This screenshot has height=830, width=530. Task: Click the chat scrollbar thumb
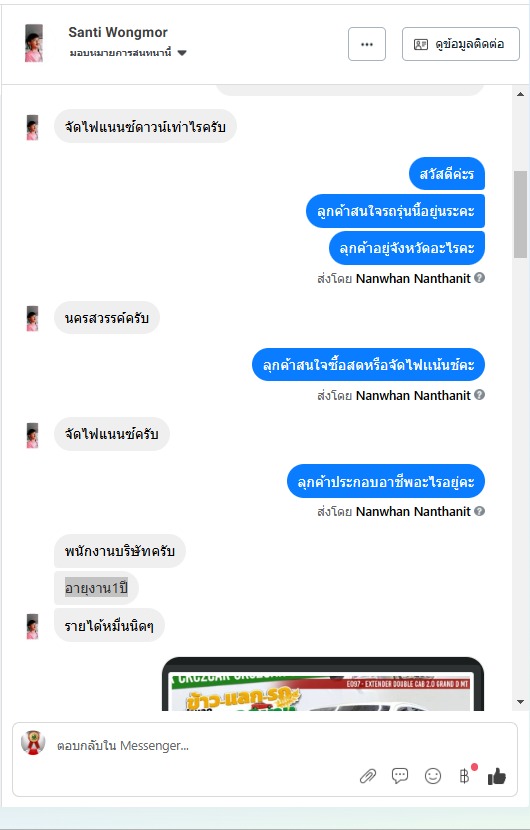[520, 214]
